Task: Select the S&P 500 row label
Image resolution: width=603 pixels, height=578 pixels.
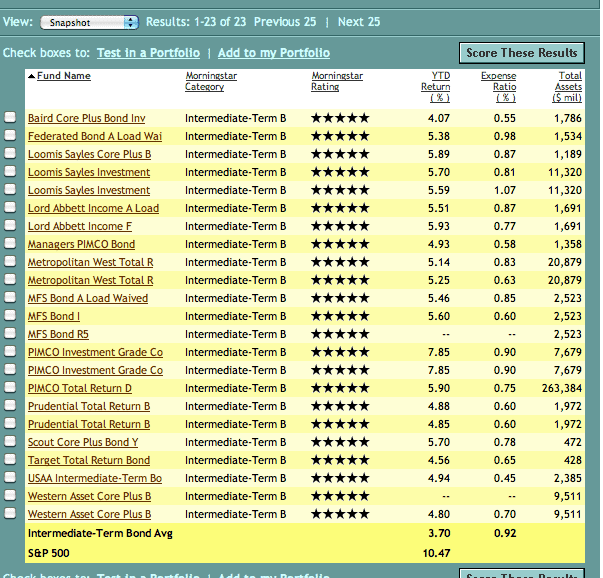Action: pyautogui.click(x=49, y=553)
